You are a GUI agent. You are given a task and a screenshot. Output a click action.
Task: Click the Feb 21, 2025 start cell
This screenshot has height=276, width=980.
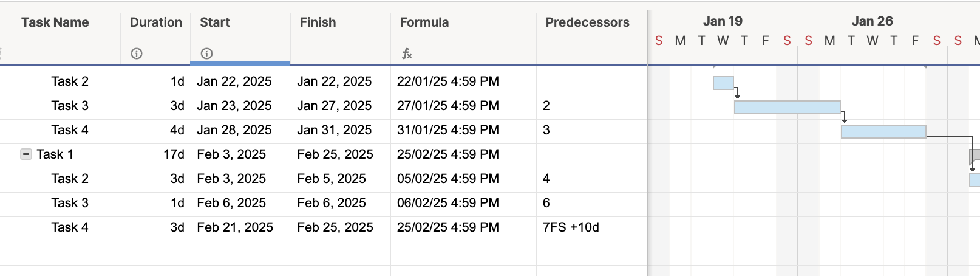pos(241,227)
